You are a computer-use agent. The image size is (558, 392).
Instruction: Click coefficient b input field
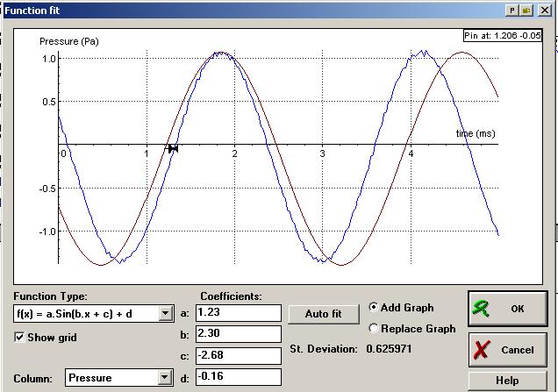pos(239,333)
